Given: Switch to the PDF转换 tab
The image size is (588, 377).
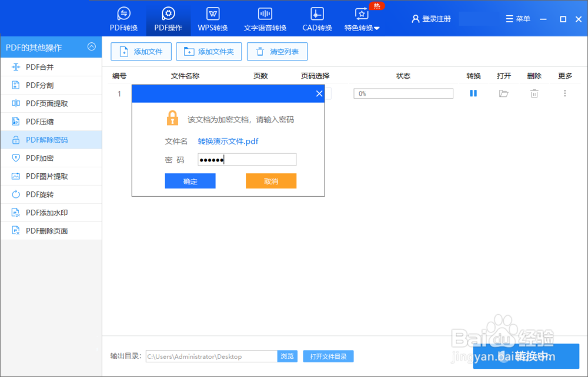Looking at the screenshot, I should (123, 18).
